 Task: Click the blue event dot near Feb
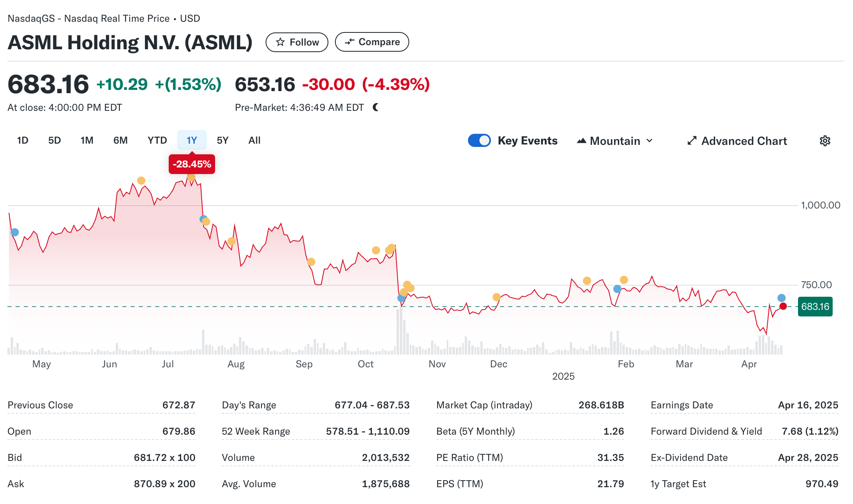pyautogui.click(x=617, y=289)
